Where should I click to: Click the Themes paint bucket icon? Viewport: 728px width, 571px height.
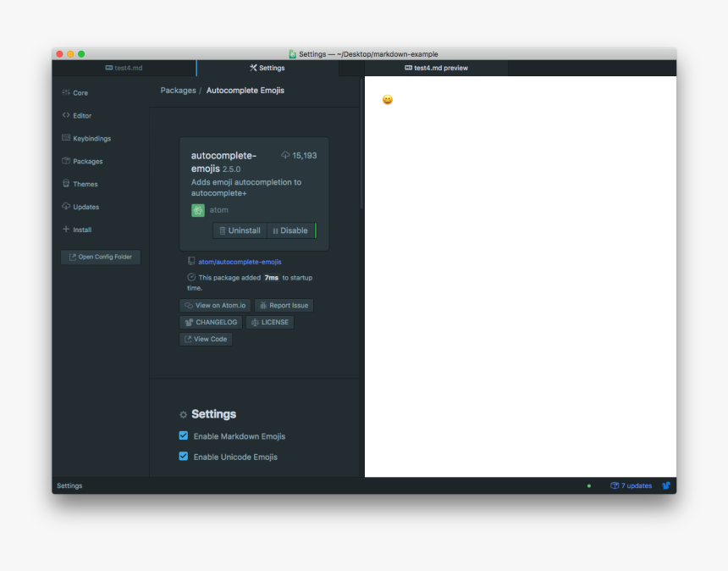coord(66,183)
